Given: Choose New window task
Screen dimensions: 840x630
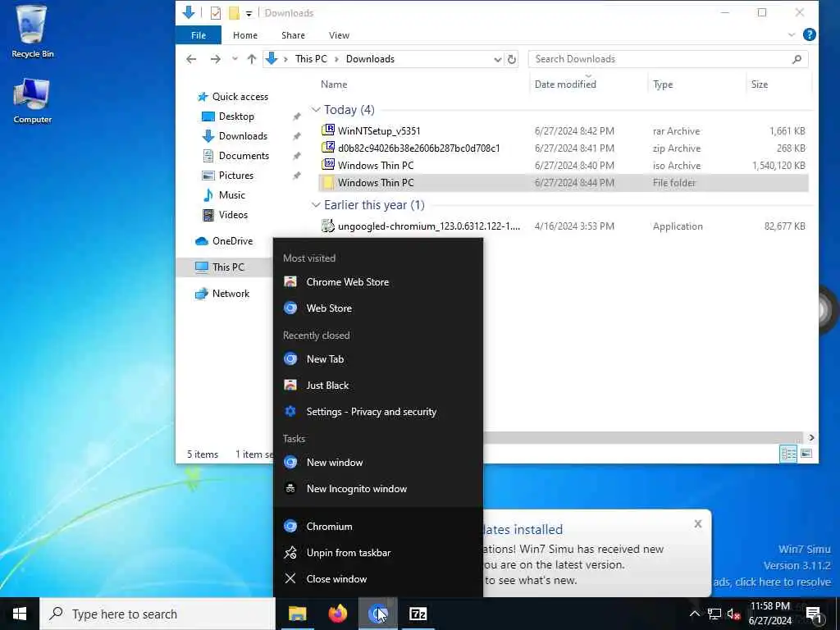Looking at the screenshot, I should point(377,463).
